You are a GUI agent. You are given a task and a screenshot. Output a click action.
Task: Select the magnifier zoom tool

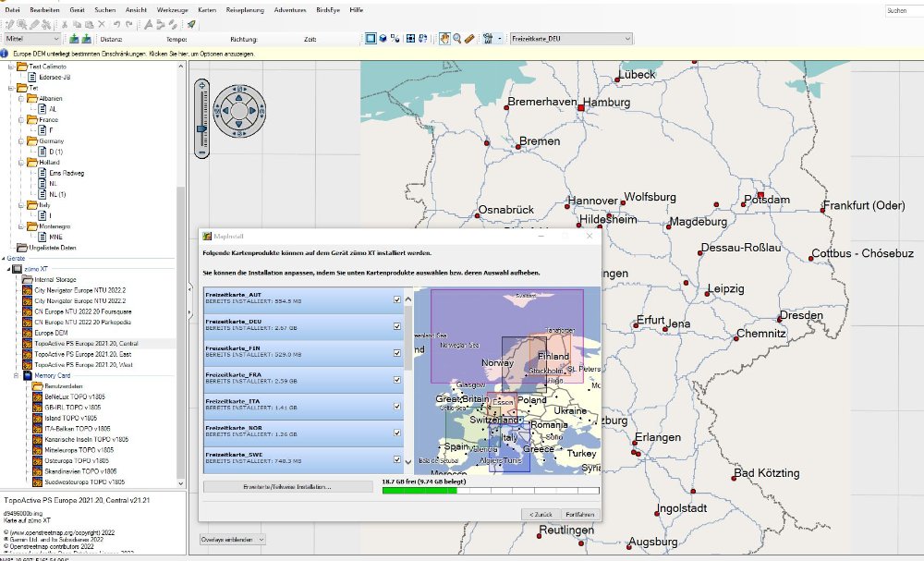(456, 39)
